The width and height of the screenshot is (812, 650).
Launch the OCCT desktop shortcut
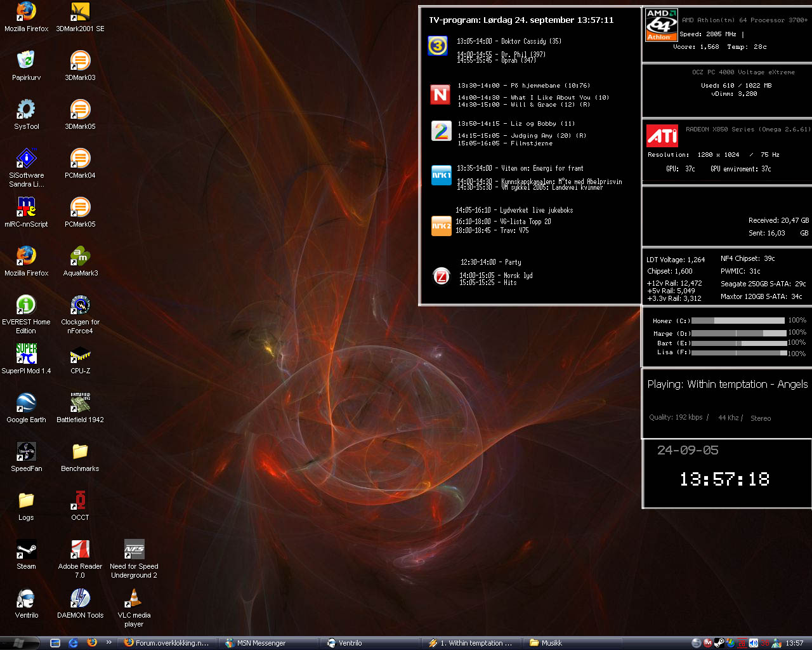[x=80, y=506]
